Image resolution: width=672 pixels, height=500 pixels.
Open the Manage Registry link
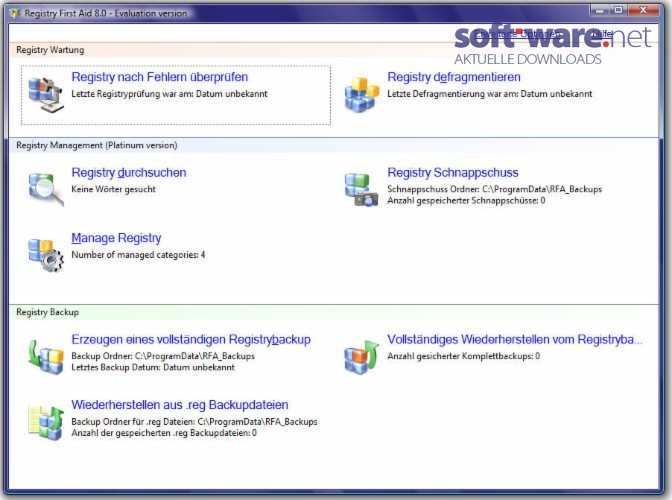(116, 238)
